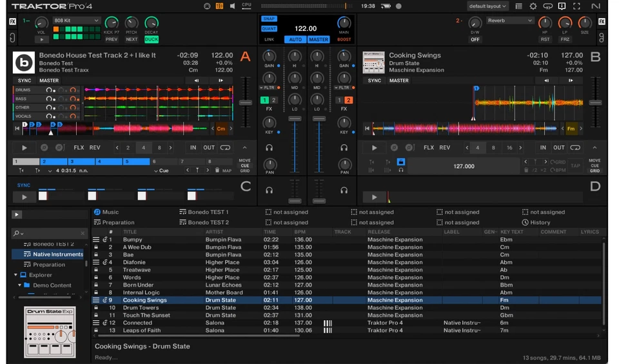619x364 pixels.
Task: Collapse the Demo Content folder
Action: 19,285
